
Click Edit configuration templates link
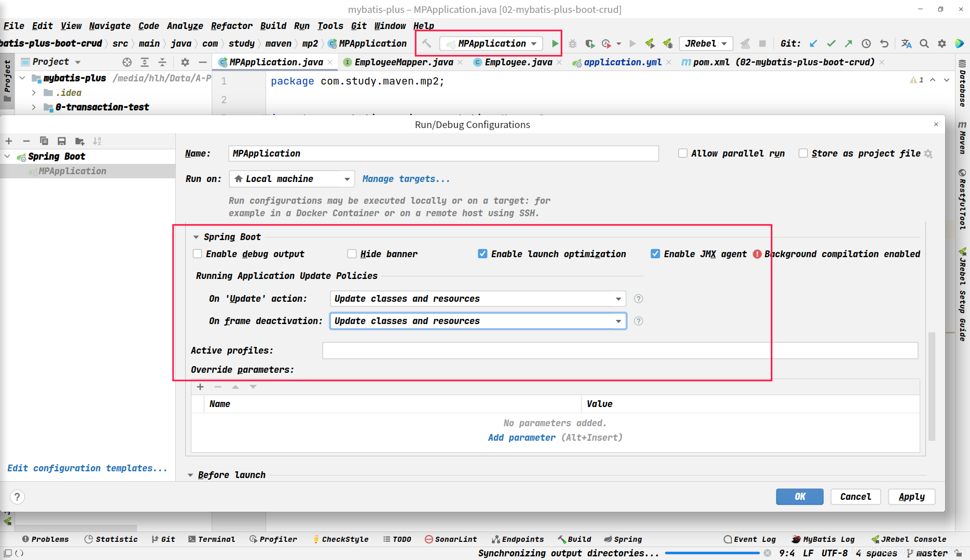[x=87, y=468]
